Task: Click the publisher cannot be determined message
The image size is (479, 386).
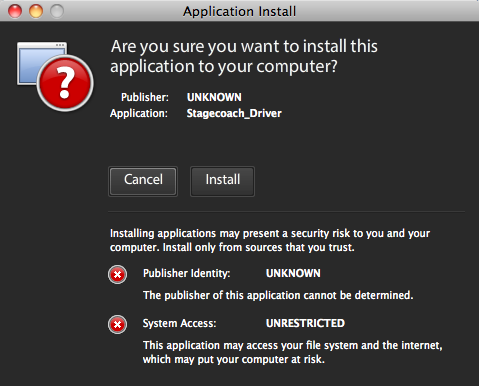Action: click(x=278, y=295)
